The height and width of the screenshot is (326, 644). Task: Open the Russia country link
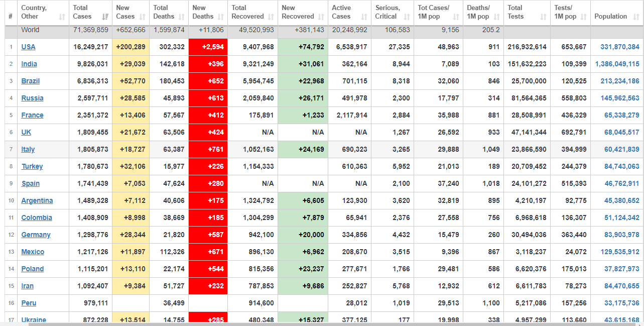click(x=32, y=98)
